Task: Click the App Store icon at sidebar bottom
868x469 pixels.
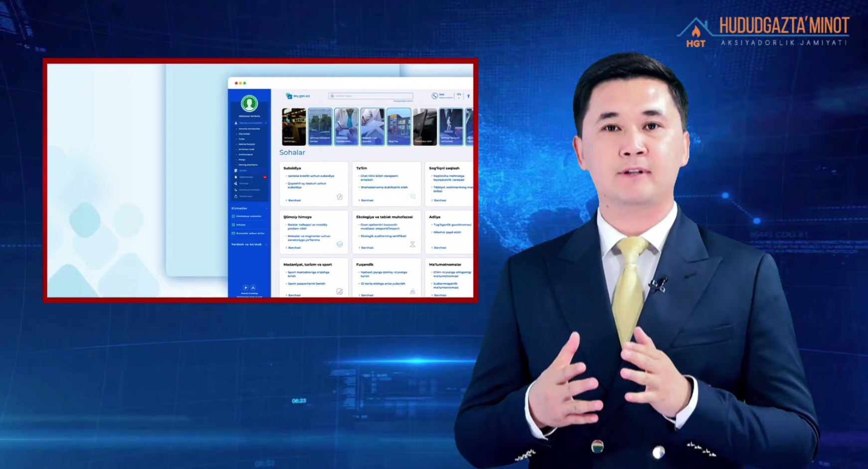Action: [x=253, y=288]
